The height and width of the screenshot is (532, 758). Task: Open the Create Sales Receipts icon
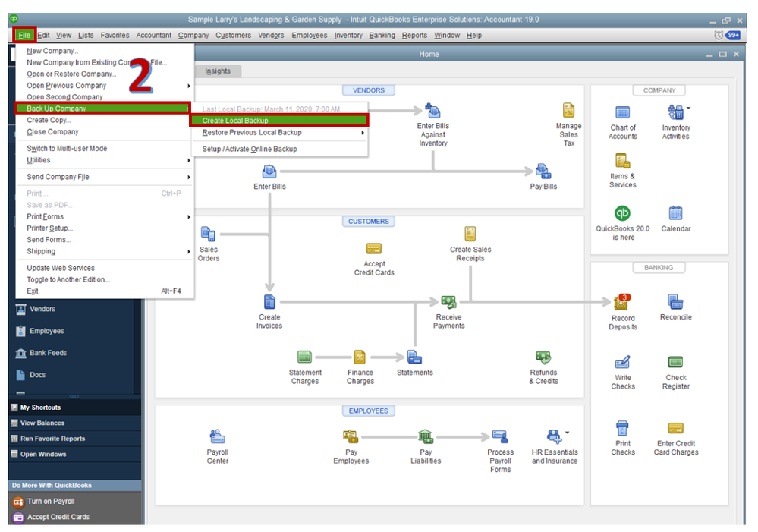coord(470,234)
